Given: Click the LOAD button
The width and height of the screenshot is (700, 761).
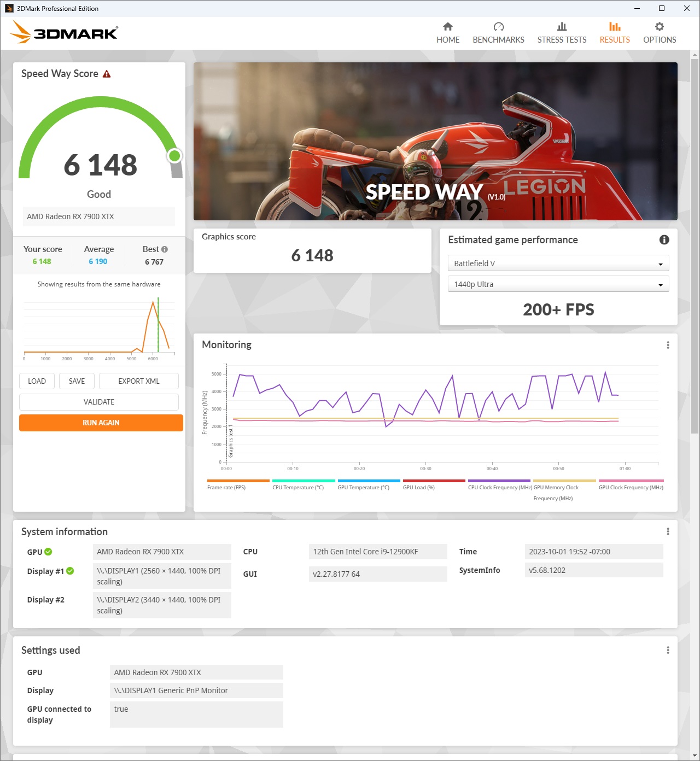Looking at the screenshot, I should [x=37, y=381].
